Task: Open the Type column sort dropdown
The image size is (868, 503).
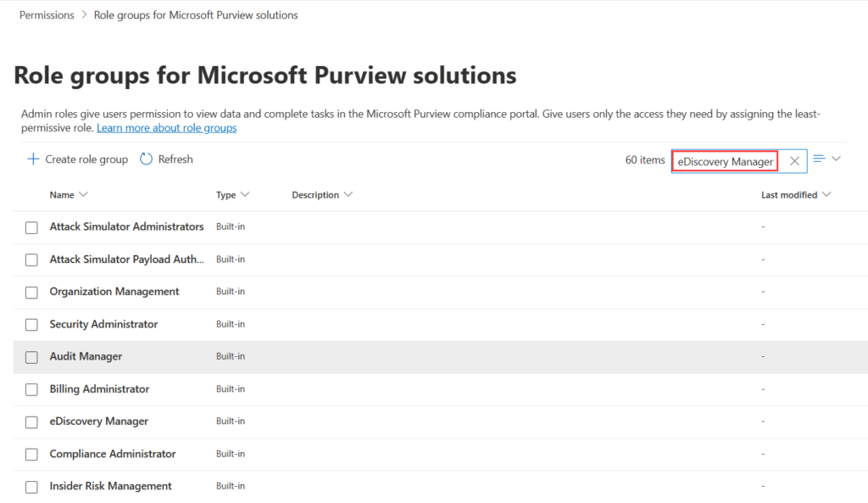Action: (233, 195)
